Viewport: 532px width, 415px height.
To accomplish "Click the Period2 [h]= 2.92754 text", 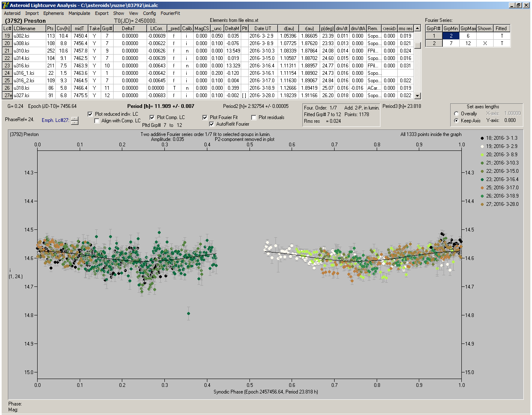I will click(256, 106).
